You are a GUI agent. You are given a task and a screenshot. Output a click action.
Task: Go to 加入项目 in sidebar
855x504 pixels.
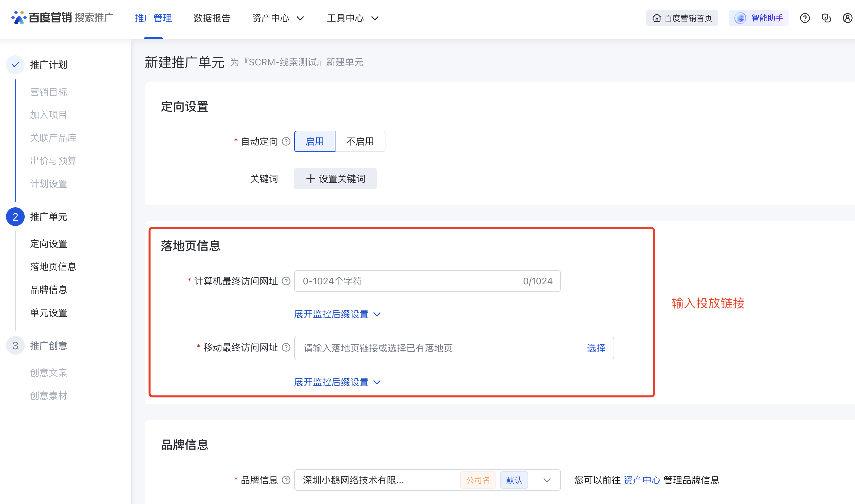tap(49, 115)
